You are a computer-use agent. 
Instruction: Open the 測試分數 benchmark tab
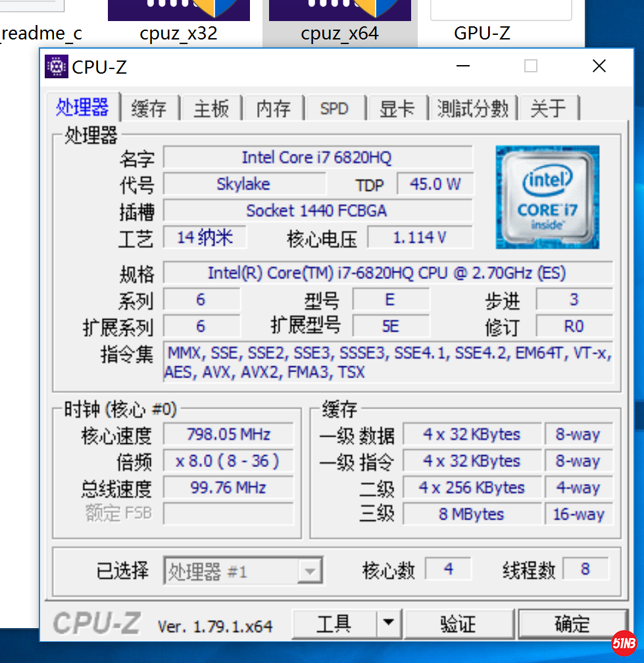click(x=473, y=109)
